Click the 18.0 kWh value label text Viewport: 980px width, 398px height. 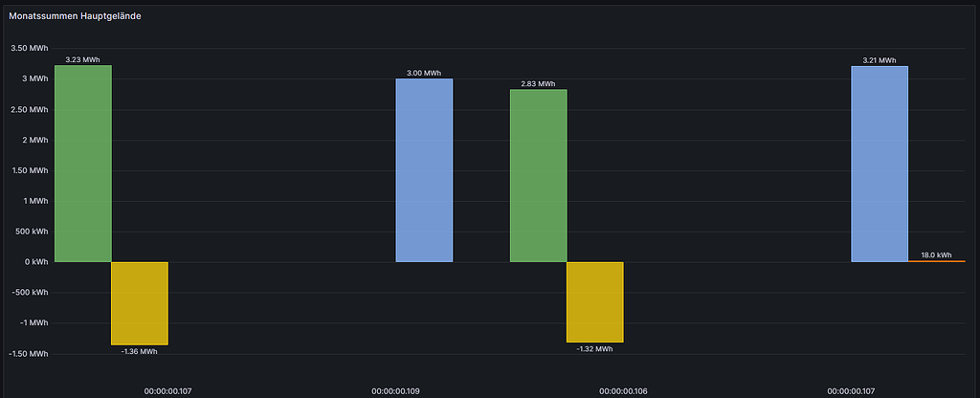pyautogui.click(x=936, y=254)
